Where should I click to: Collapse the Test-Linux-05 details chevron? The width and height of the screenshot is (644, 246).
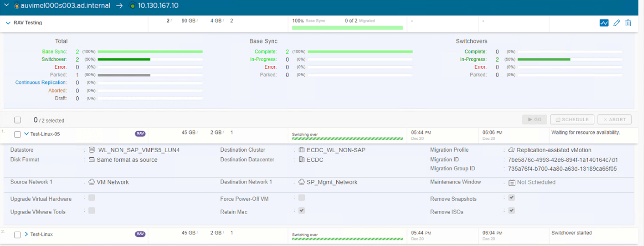(x=27, y=134)
